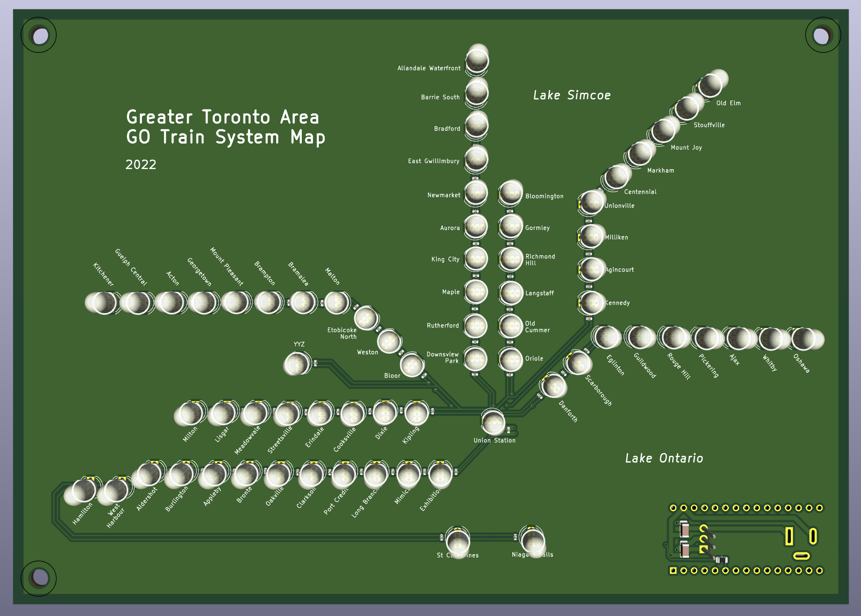The image size is (861, 616).
Task: Click the "Lake Ontario" label
Action: click(x=664, y=458)
